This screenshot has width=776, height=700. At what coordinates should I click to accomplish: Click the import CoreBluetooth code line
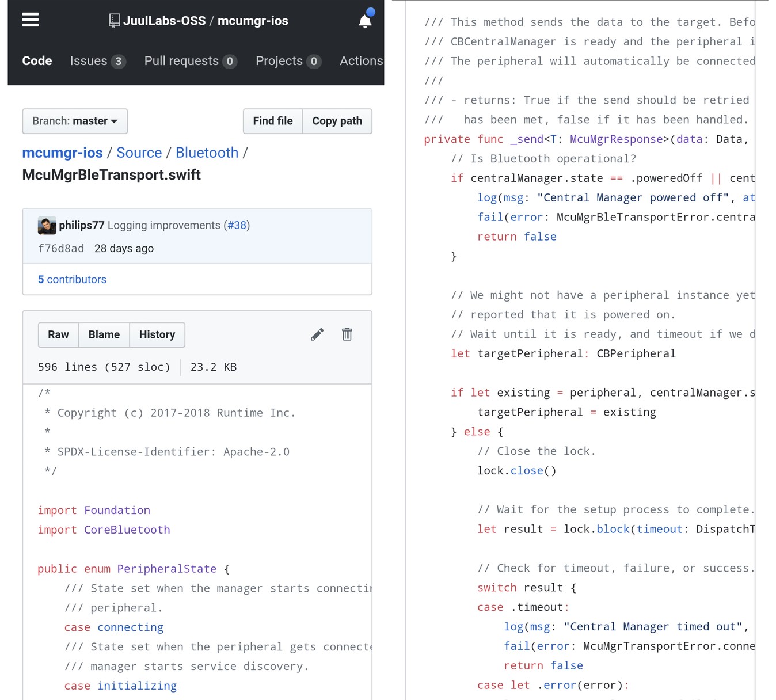click(x=104, y=530)
